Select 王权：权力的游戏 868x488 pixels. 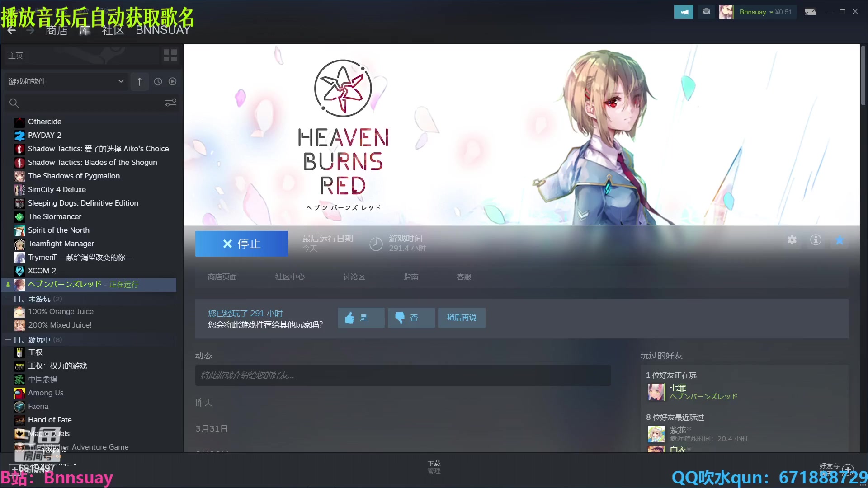tap(57, 366)
